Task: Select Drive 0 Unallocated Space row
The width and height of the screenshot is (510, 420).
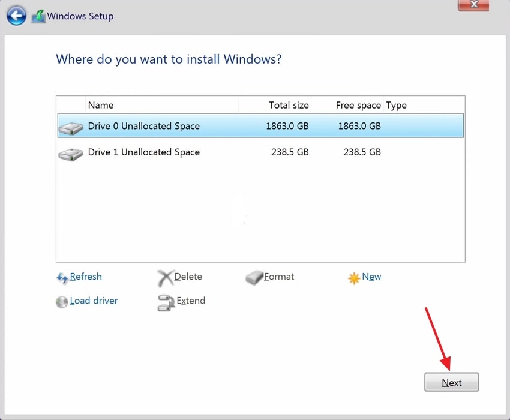Action: (240, 126)
